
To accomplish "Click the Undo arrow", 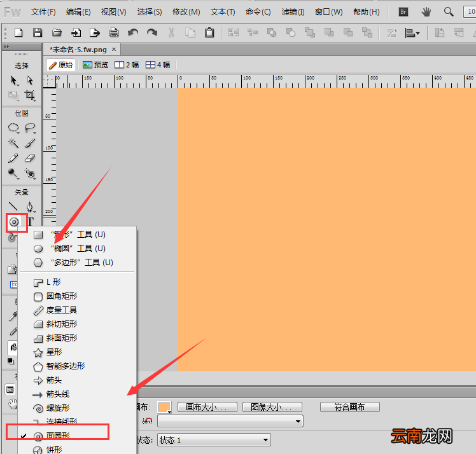I will point(132,32).
